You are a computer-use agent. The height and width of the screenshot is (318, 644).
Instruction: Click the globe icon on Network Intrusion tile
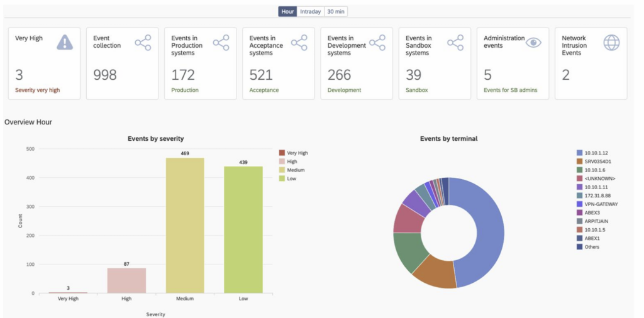click(611, 42)
